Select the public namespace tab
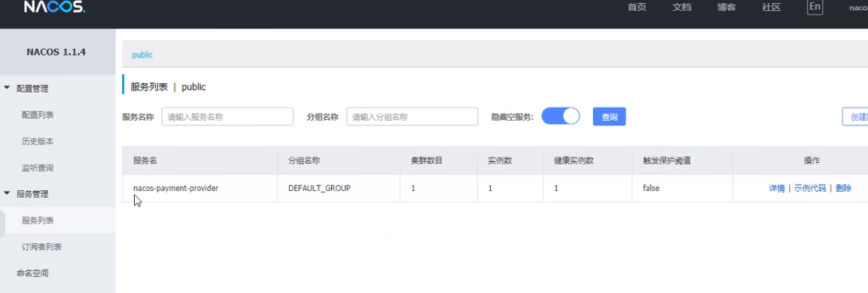 (x=143, y=55)
